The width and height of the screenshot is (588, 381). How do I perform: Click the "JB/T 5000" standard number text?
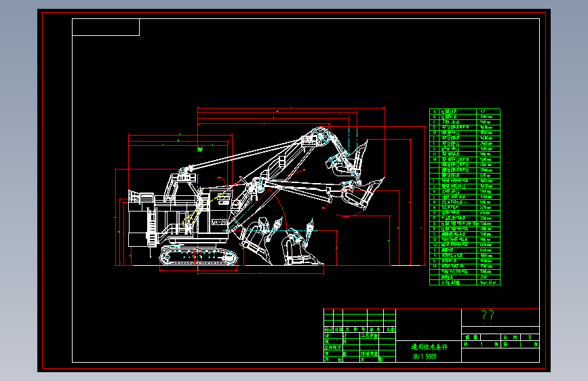tap(425, 357)
